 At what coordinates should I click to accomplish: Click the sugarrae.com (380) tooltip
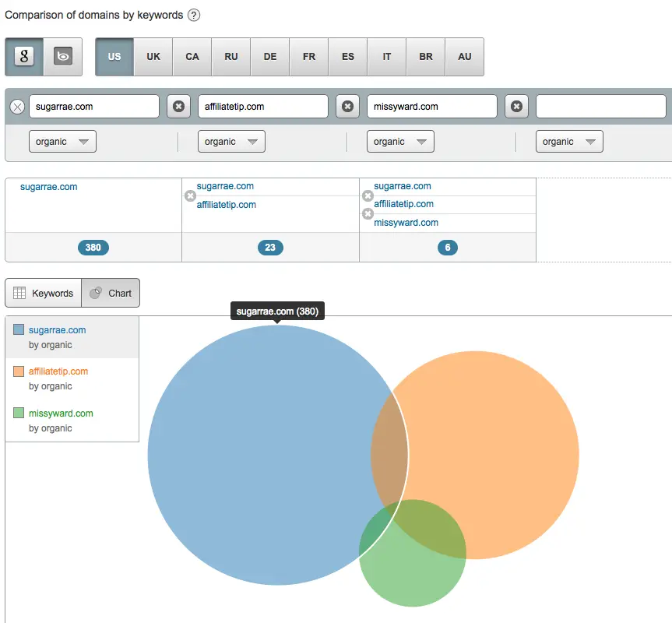(x=277, y=311)
